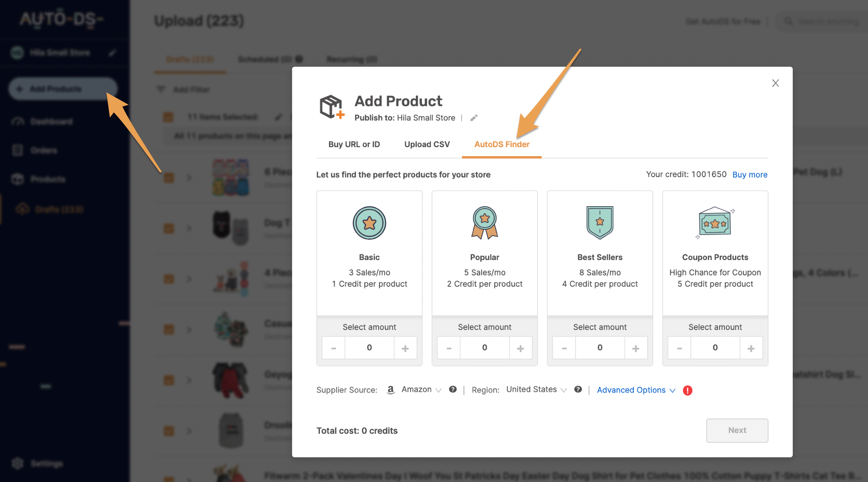Screen dimensions: 868x482
Task: Click the Add Filter button
Action: [x=184, y=89]
